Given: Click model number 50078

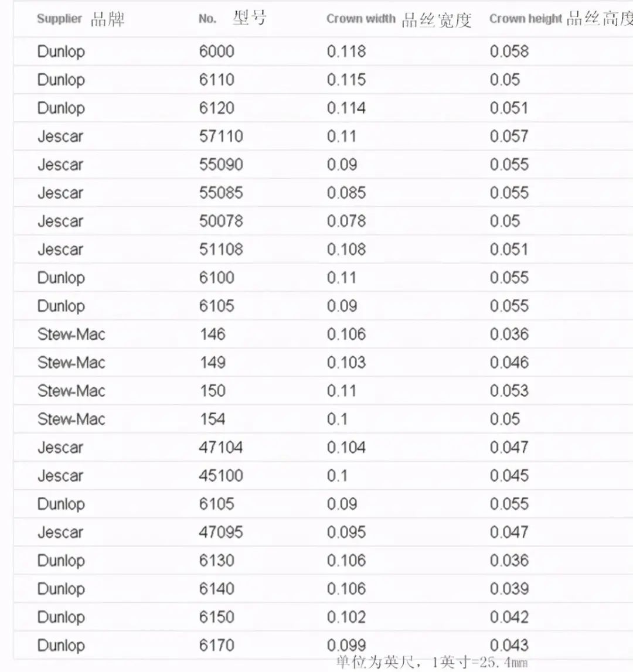Looking at the screenshot, I should click(221, 221).
